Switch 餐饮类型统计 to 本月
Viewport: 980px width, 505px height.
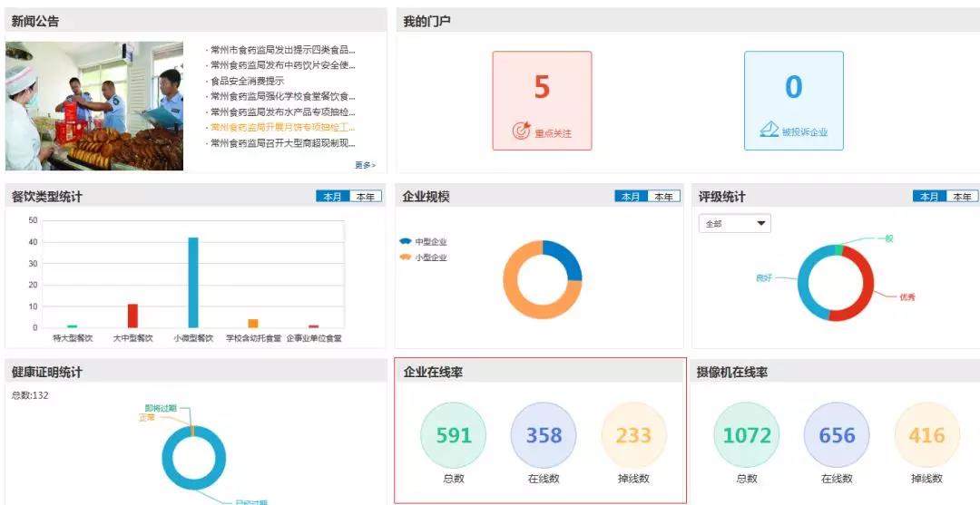[x=332, y=197]
